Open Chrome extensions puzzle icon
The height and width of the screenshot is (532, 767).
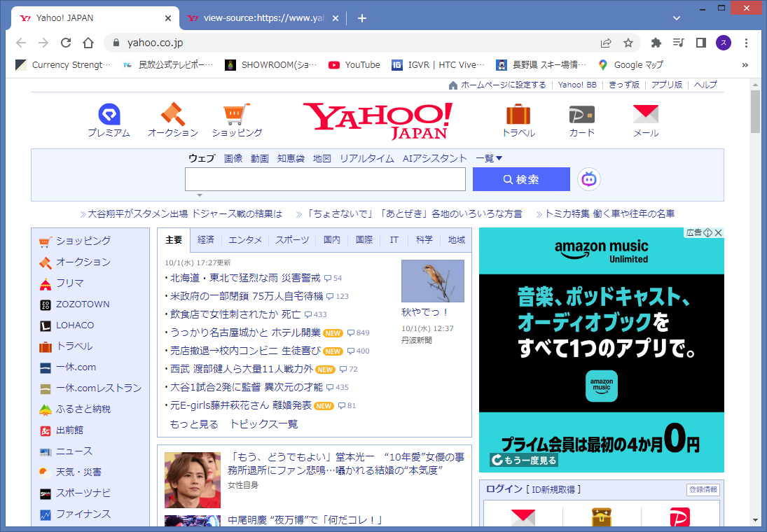click(x=656, y=43)
